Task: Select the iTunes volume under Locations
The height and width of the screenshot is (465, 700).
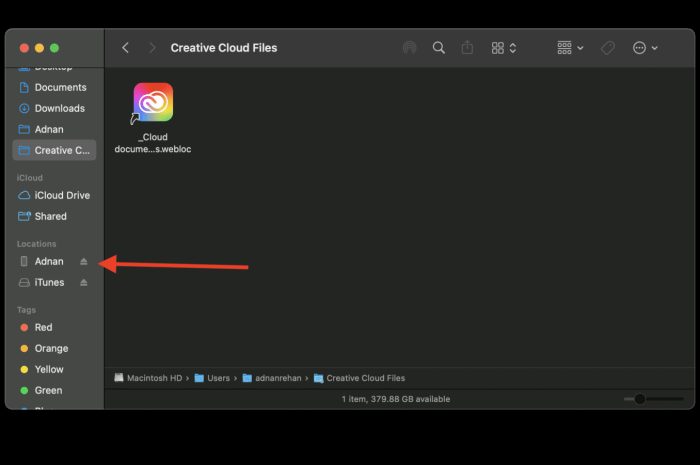Action: (x=49, y=282)
